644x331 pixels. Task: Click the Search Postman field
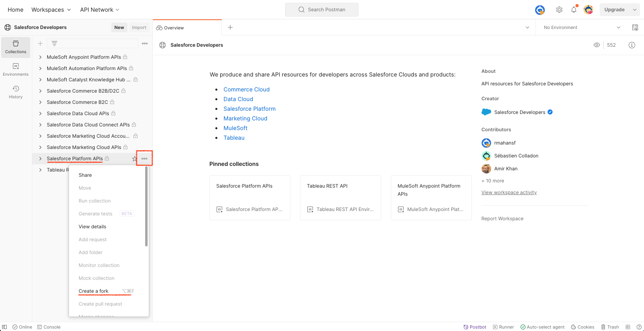click(x=322, y=10)
